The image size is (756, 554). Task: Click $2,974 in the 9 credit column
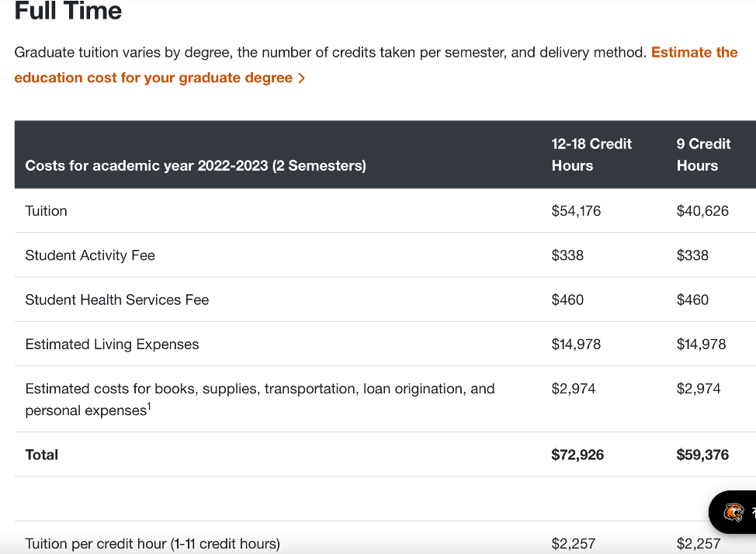(x=699, y=389)
